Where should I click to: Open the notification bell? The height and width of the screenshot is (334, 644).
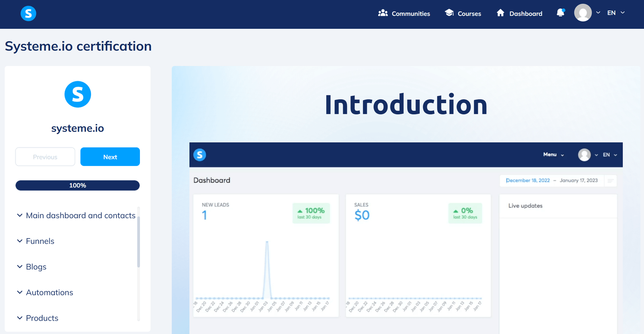pyautogui.click(x=560, y=13)
